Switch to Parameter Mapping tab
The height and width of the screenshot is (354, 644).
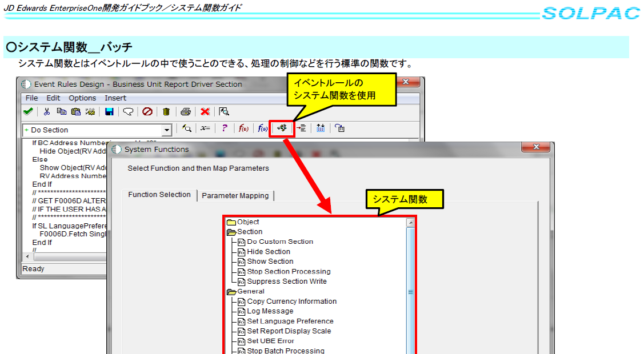point(235,196)
